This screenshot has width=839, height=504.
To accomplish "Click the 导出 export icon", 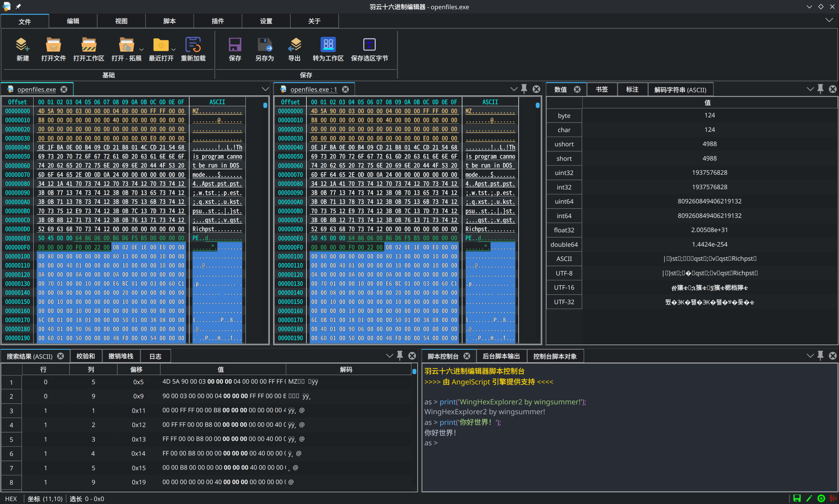I will pos(294,45).
